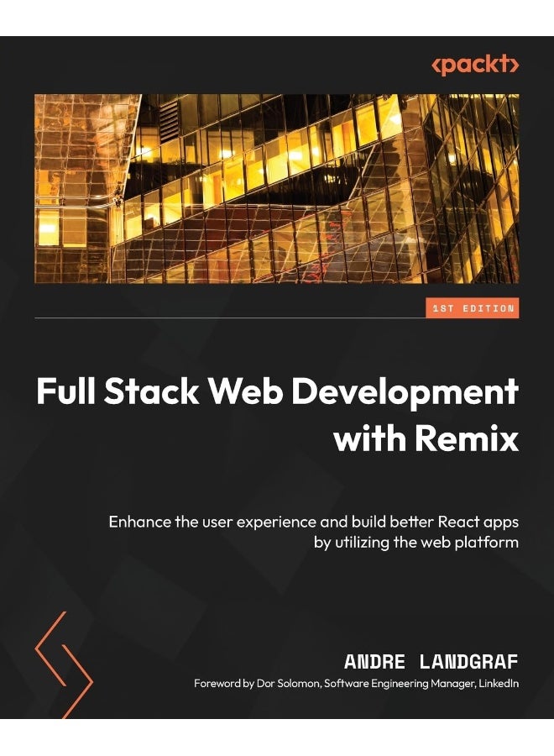Click the building cover photo
The height and width of the screenshot is (756, 554).
pyautogui.click(x=276, y=188)
